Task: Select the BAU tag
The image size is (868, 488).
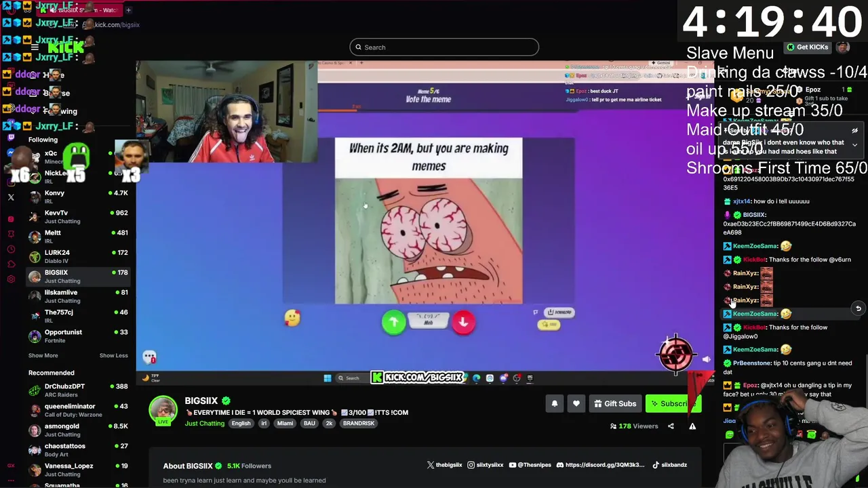Action: tap(309, 424)
